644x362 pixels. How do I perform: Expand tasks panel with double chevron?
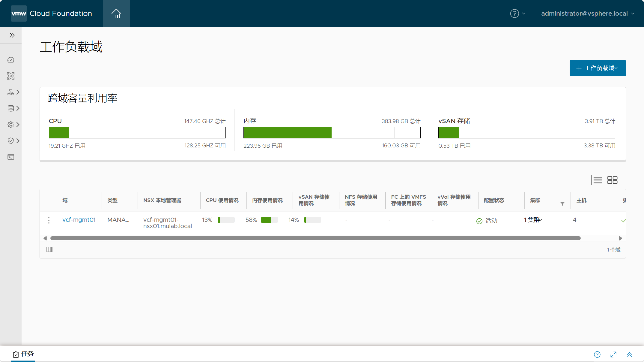pyautogui.click(x=630, y=354)
